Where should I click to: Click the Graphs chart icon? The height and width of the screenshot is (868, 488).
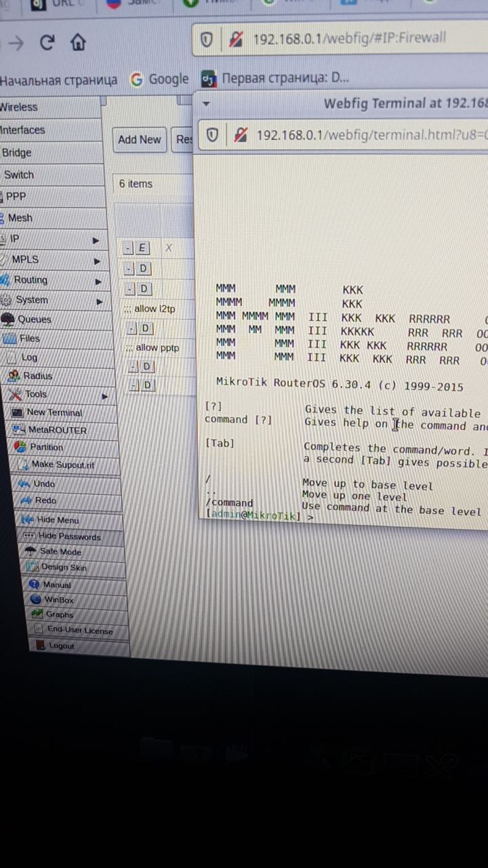coord(38,614)
